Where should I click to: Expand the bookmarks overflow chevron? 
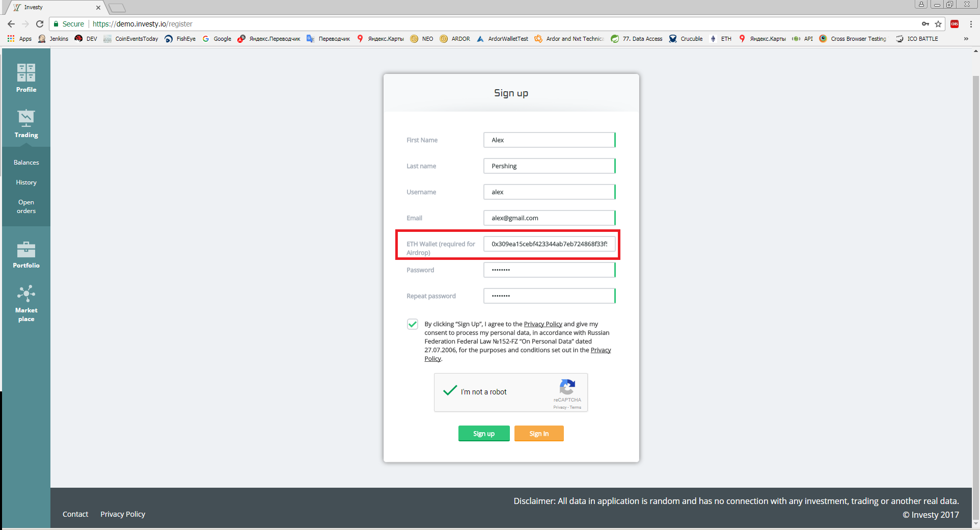pos(966,39)
